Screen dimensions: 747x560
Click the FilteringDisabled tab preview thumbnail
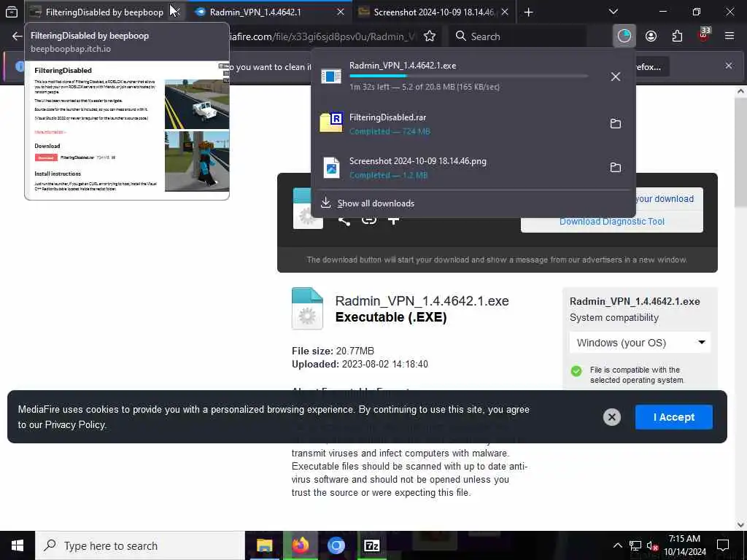coord(127,130)
